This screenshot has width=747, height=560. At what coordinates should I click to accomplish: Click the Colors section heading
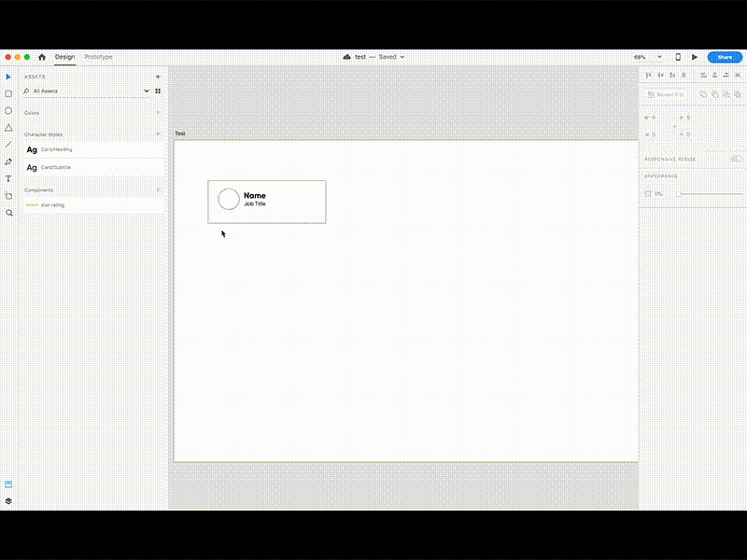[x=32, y=113]
